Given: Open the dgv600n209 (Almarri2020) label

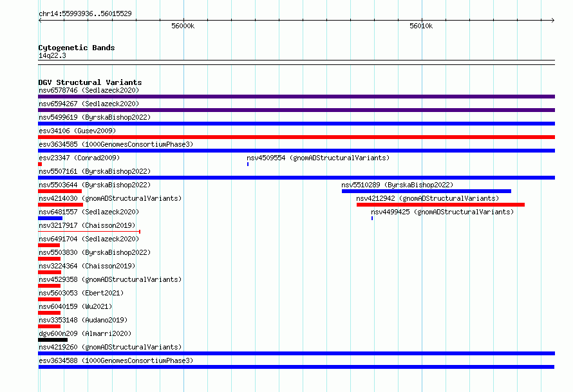Looking at the screenshot, I should tap(85, 333).
